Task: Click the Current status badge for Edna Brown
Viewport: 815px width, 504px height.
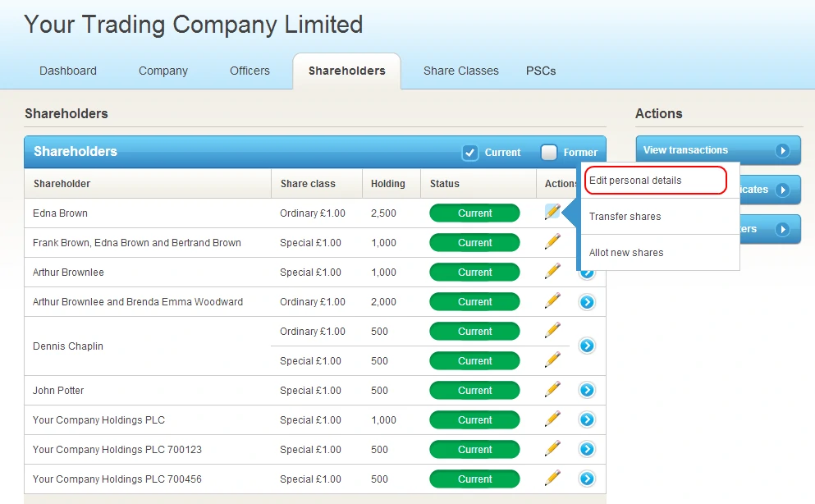Action: 474,213
